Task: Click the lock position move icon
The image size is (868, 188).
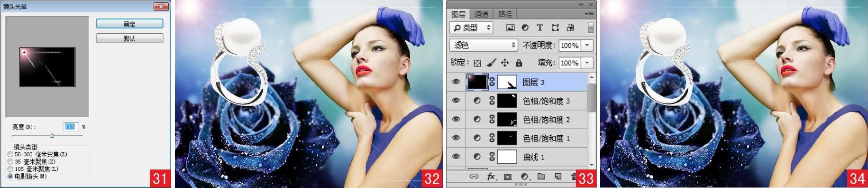Action: click(x=505, y=63)
